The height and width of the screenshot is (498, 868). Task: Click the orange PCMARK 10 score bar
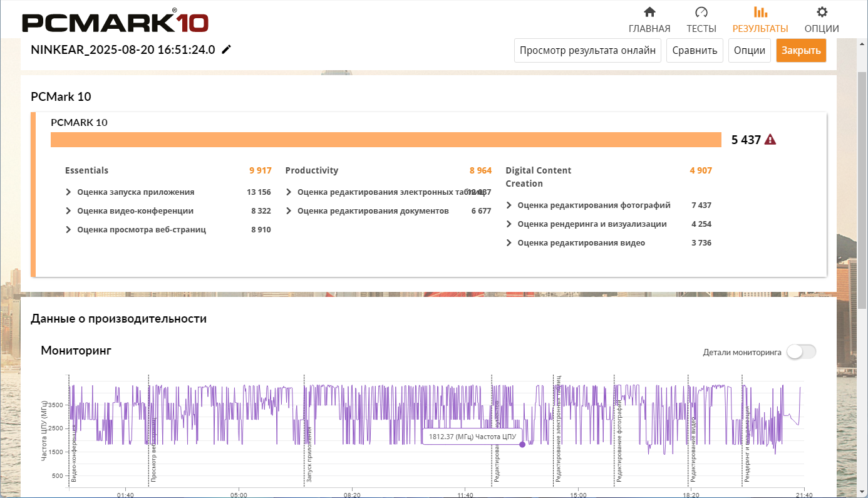pos(386,140)
